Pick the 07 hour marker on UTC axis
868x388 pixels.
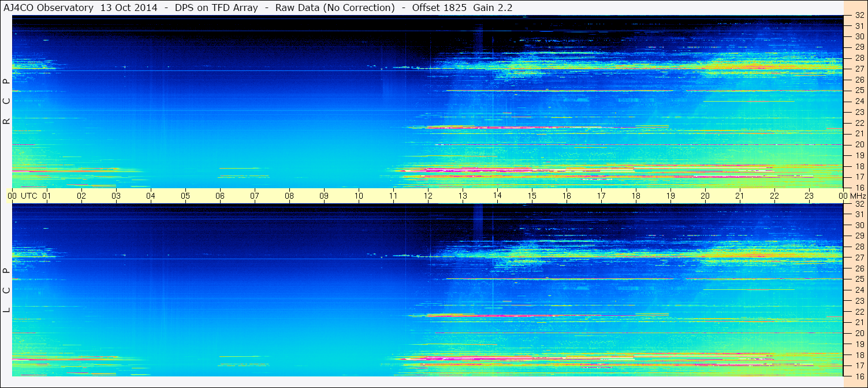[x=255, y=196]
